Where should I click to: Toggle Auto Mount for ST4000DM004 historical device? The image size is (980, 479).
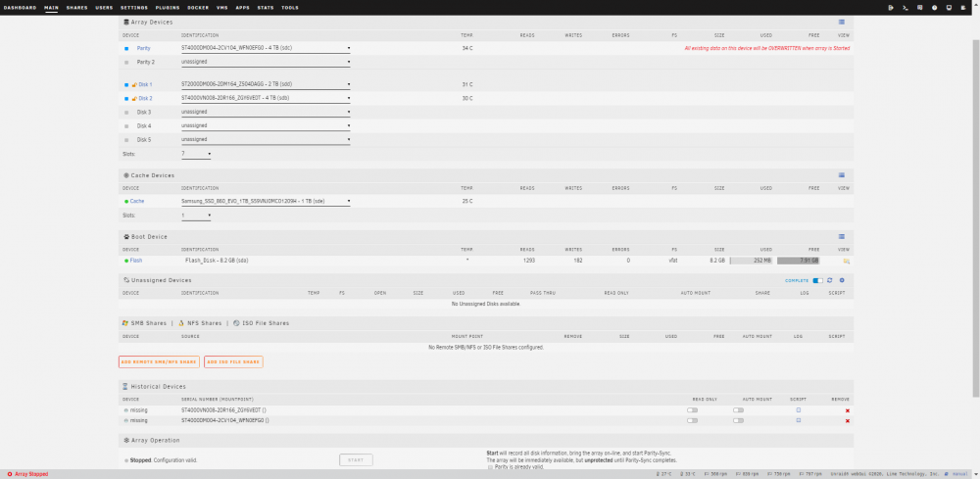pyautogui.click(x=738, y=421)
